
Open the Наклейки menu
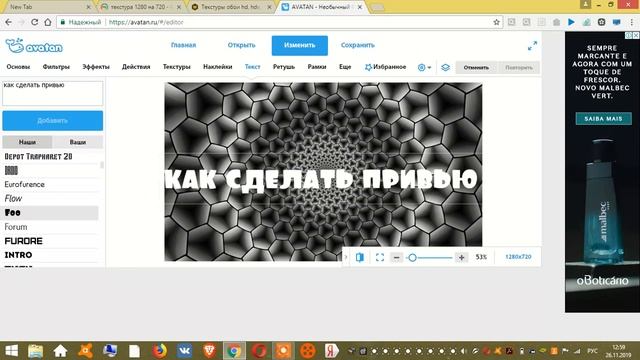click(218, 67)
